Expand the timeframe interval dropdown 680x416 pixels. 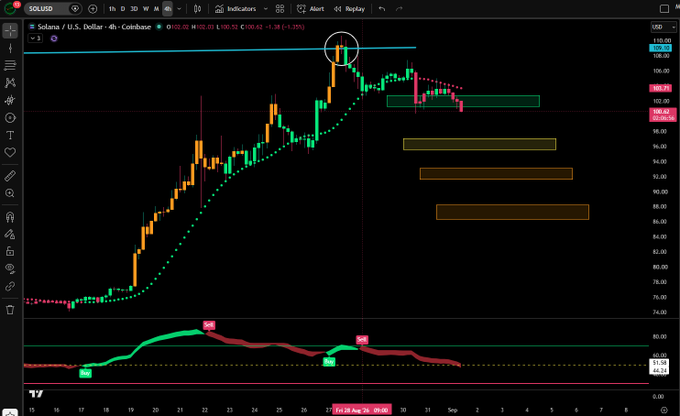179,9
